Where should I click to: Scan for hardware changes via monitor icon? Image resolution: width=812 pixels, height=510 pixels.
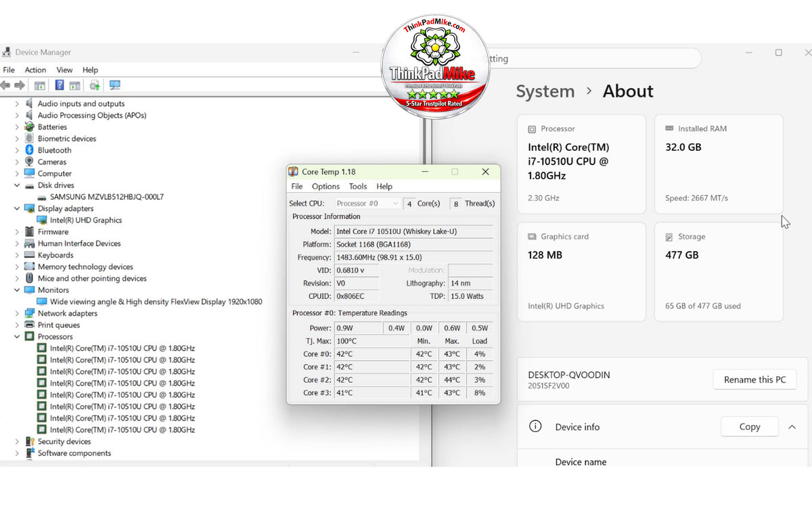pyautogui.click(x=114, y=85)
